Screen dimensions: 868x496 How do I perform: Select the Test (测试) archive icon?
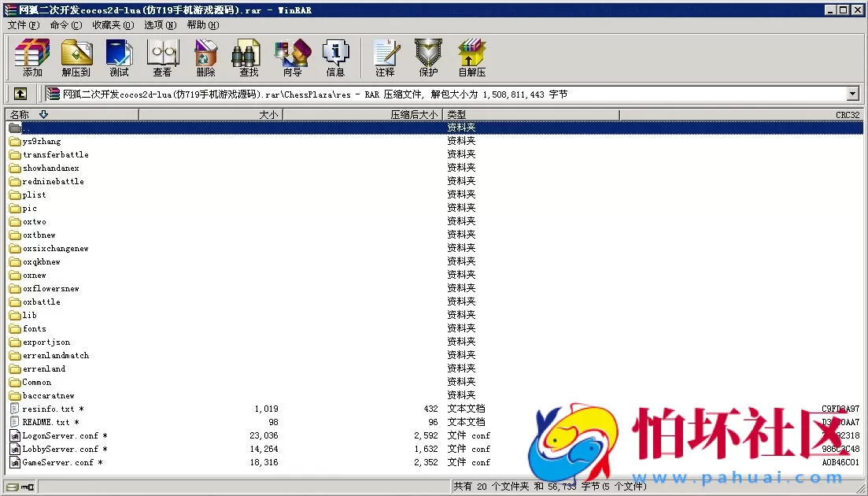pos(119,57)
